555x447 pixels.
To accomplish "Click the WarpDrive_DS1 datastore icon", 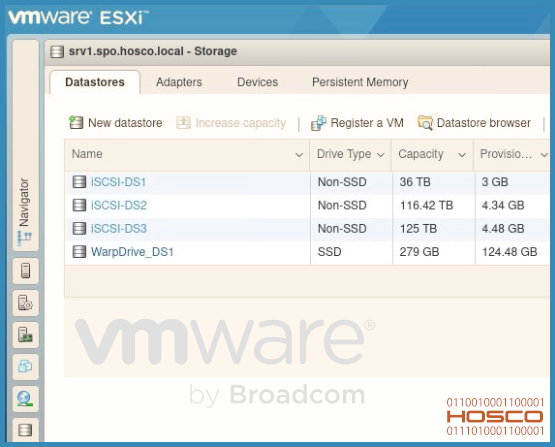I will point(79,252).
